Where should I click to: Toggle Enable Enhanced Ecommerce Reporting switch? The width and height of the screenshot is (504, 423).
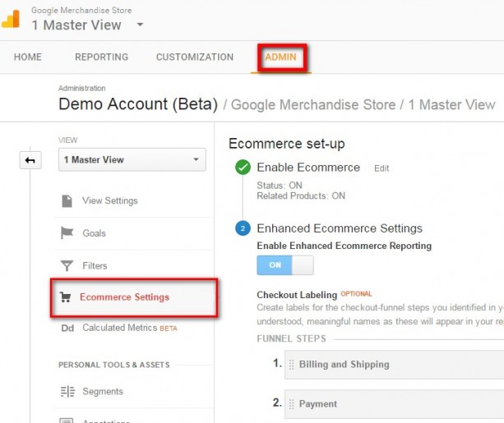coord(285,265)
